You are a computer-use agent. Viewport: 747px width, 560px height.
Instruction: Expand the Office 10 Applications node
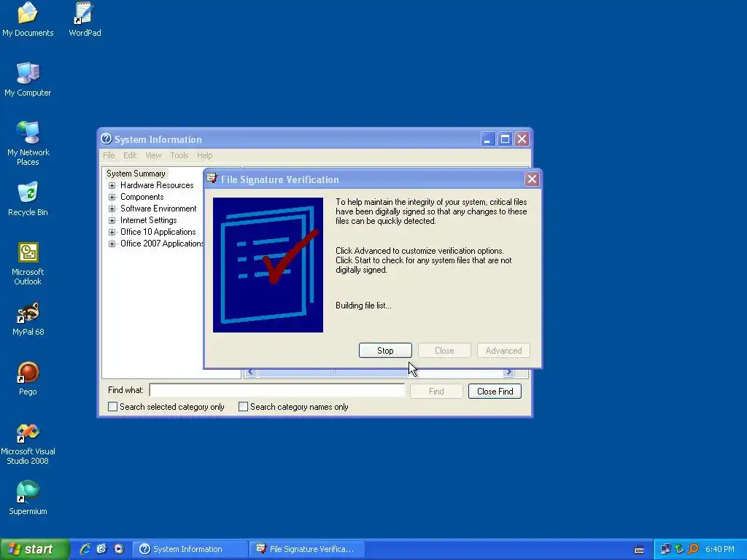(112, 232)
